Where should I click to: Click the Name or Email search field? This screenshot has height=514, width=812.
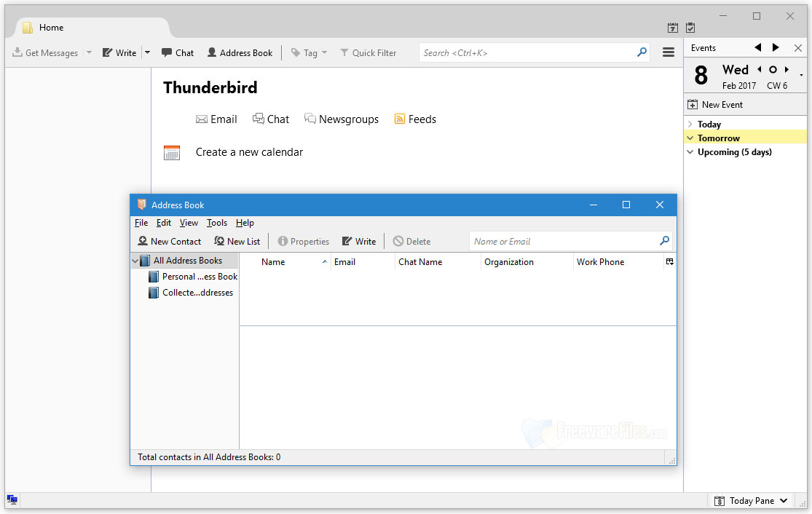571,241
